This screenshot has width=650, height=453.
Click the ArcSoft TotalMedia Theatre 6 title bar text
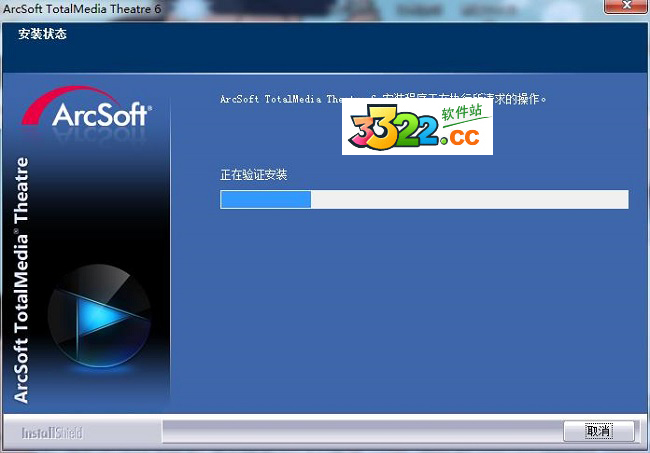click(82, 9)
